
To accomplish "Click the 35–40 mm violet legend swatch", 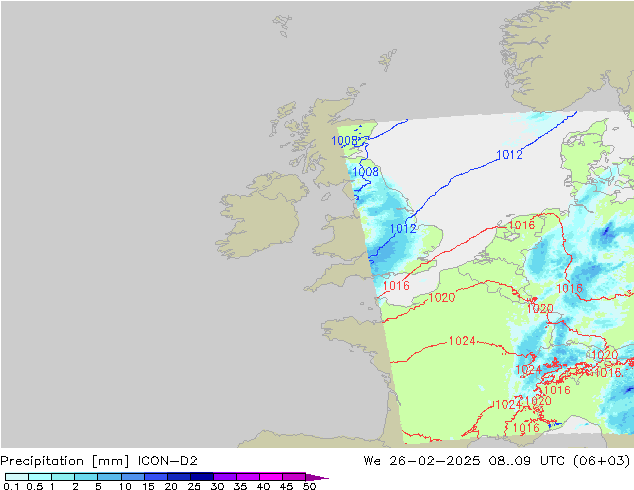I will 247,477.
